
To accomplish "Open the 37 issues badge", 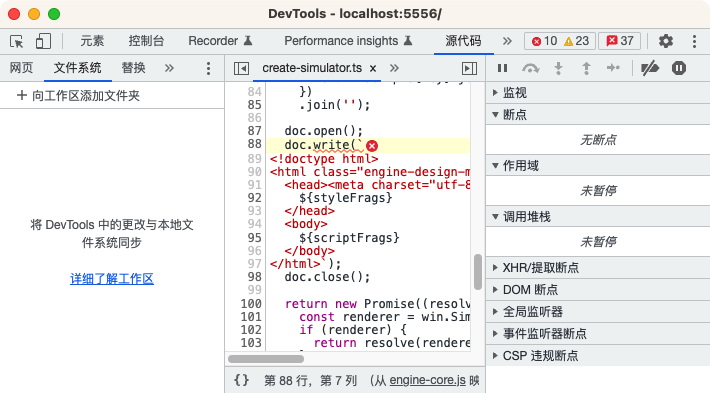I will pos(619,41).
